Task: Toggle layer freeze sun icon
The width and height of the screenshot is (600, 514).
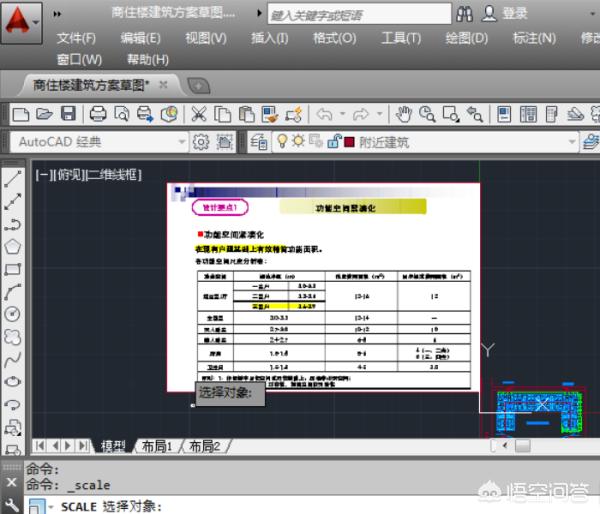Action: click(x=298, y=141)
